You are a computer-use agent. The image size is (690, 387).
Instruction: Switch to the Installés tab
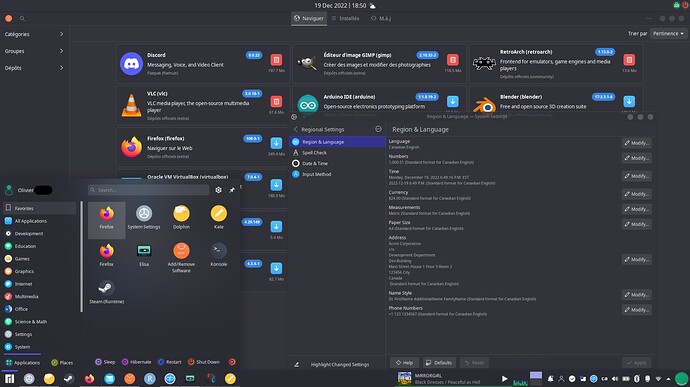pyautogui.click(x=345, y=18)
